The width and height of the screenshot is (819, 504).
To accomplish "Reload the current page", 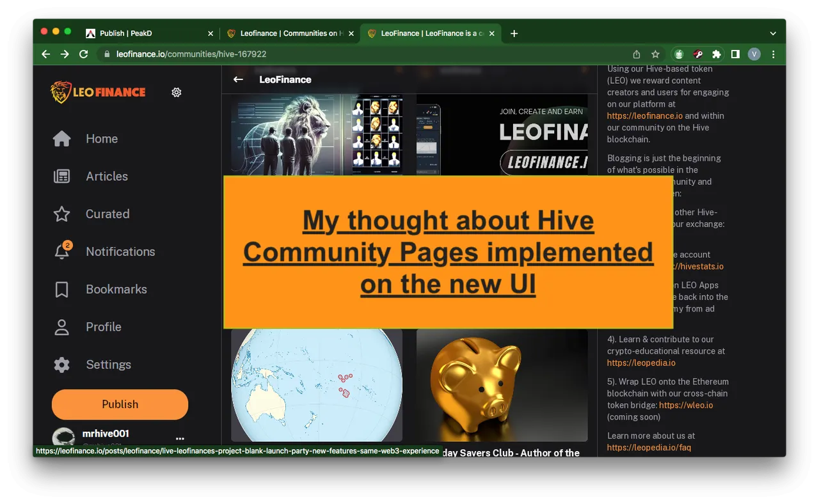I will pos(83,54).
